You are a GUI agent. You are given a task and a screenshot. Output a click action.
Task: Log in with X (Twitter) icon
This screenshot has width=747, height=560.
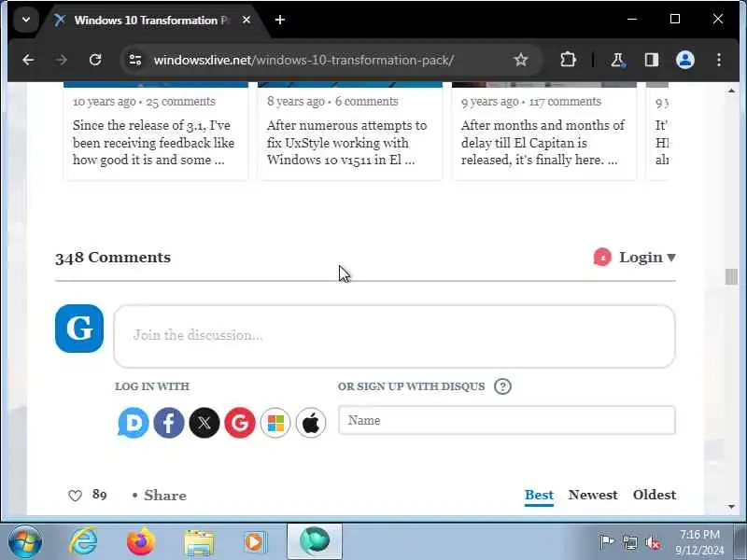204,423
